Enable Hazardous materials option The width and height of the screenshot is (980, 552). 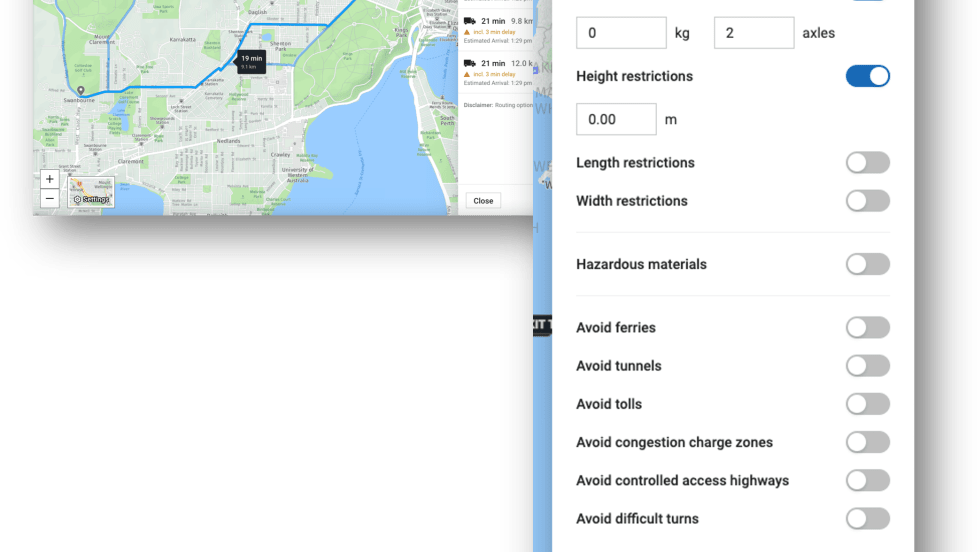(x=867, y=264)
